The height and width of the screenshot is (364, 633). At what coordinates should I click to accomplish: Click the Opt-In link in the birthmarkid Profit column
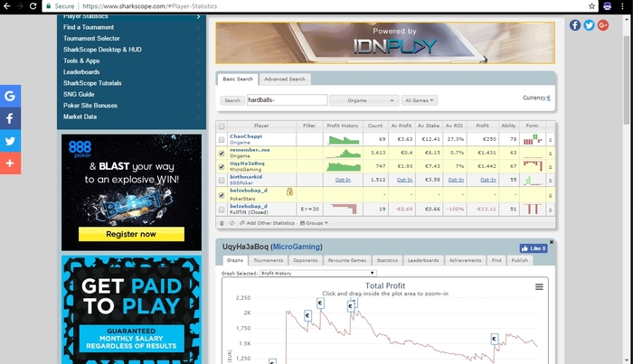pos(488,180)
